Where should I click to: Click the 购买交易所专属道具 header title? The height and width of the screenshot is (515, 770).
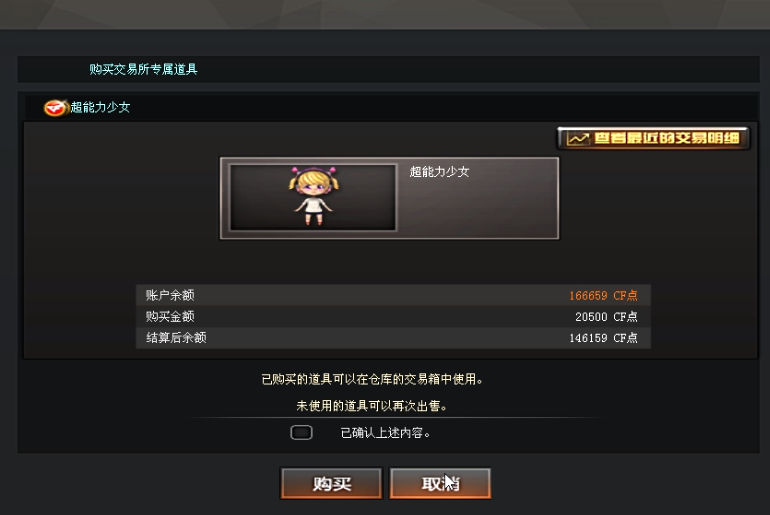coord(143,69)
